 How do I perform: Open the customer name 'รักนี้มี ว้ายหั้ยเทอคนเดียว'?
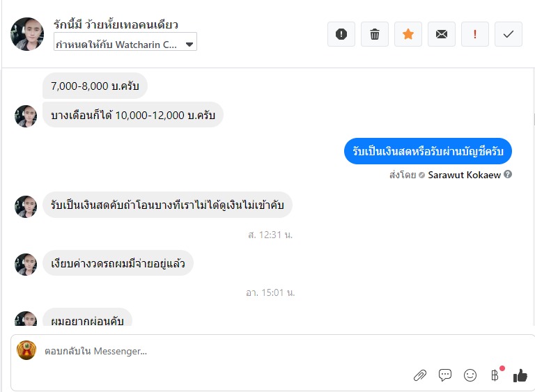tap(116, 24)
